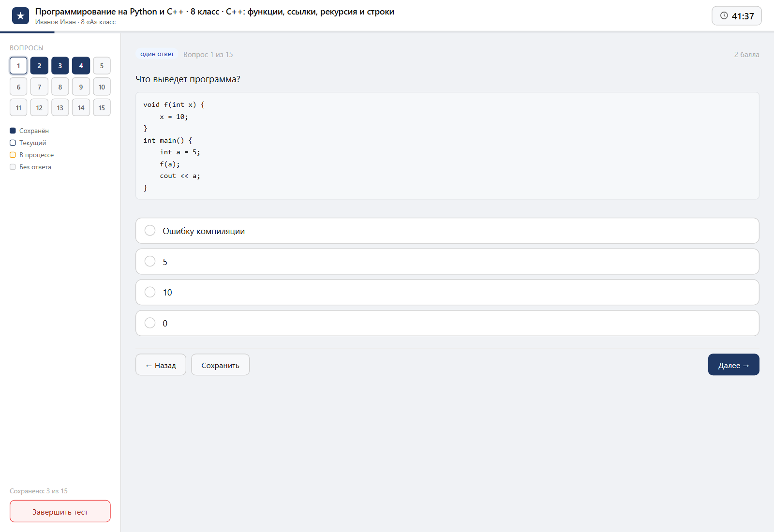The image size is (774, 532).
Task: Open question 7 in navigator
Action: (x=39, y=87)
